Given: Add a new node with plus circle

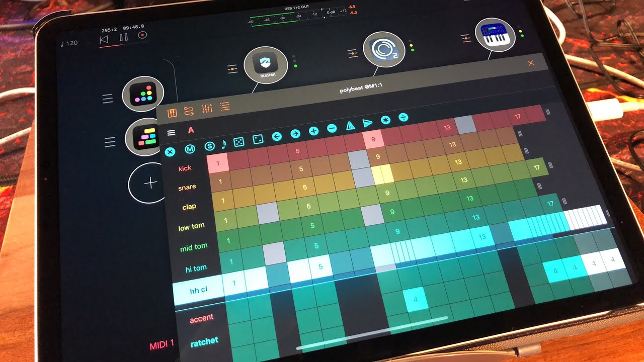Looking at the screenshot, I should [150, 183].
